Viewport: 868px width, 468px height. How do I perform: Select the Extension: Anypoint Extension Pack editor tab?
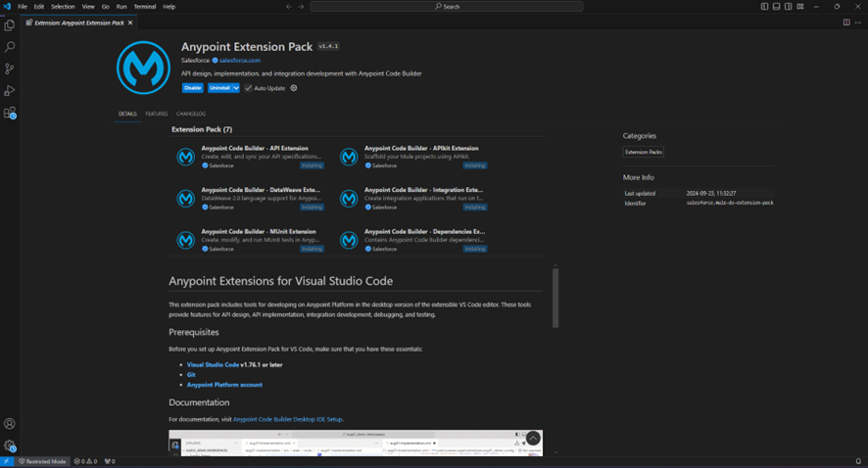tap(79, 23)
